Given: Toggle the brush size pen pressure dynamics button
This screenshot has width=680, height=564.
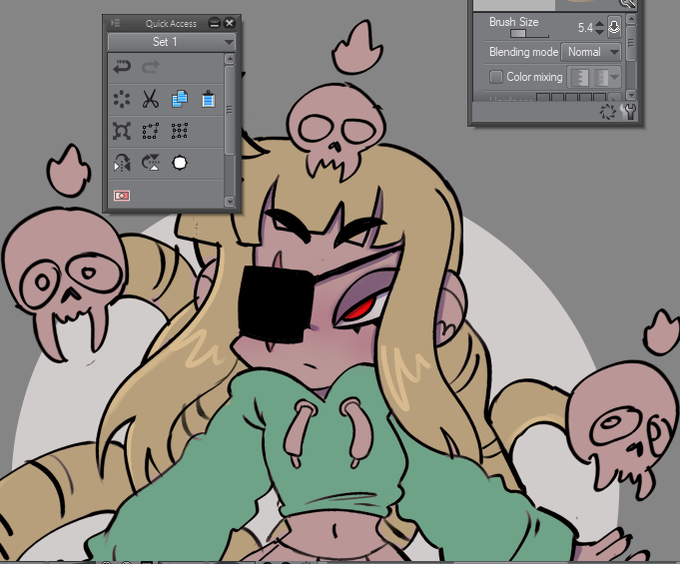Looking at the screenshot, I should (x=614, y=27).
